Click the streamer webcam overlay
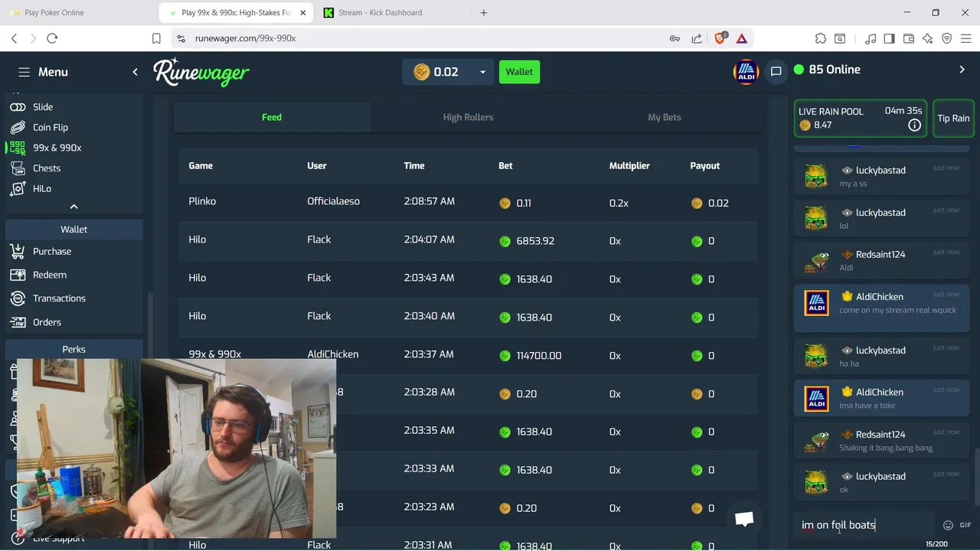 (x=176, y=448)
